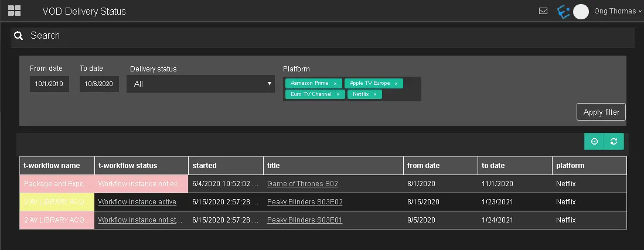Click the Apply filter button
This screenshot has height=250, width=644.
601,112
